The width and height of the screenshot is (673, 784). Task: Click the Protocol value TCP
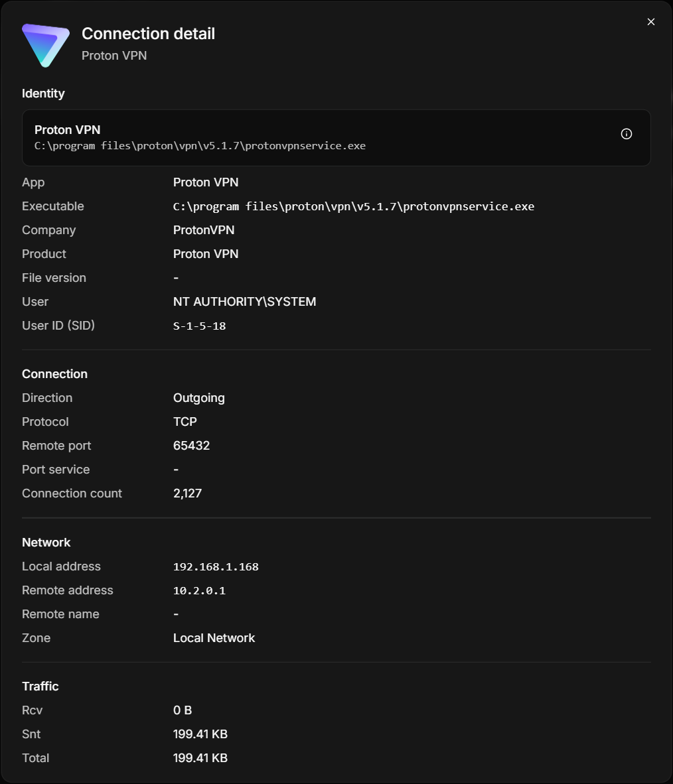(x=185, y=422)
